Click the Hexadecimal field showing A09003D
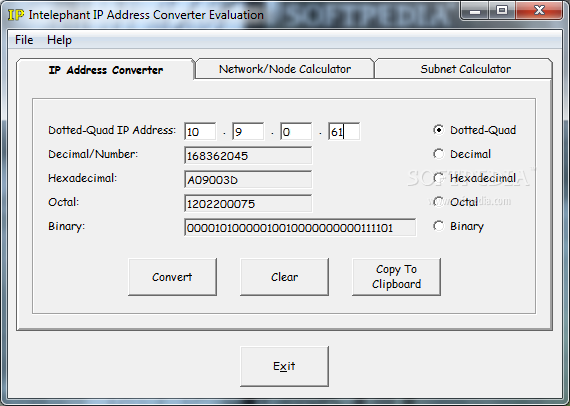 pyautogui.click(x=248, y=180)
